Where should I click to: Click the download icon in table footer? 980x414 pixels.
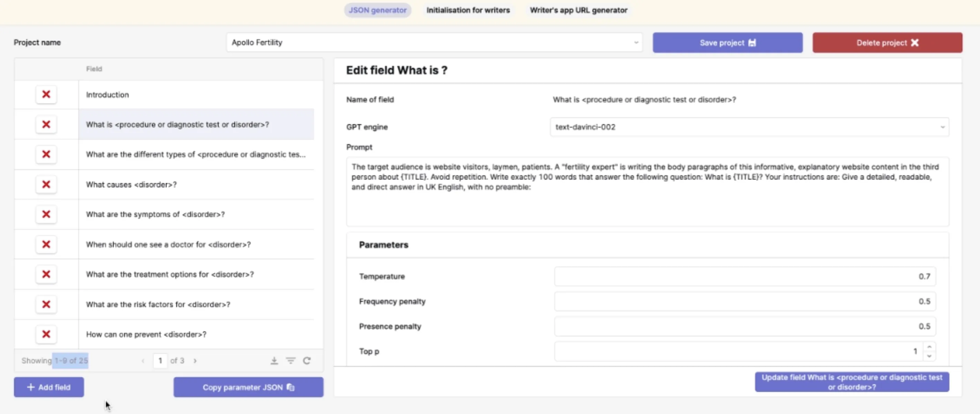pyautogui.click(x=274, y=360)
